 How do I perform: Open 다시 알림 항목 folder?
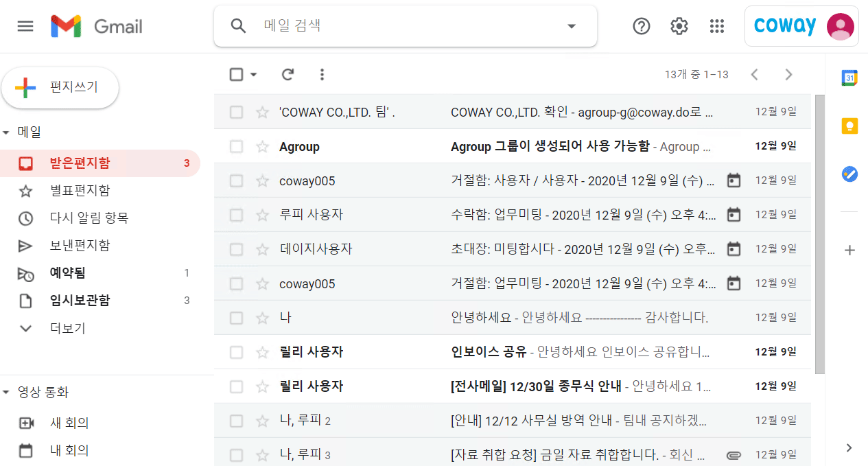click(x=100, y=218)
